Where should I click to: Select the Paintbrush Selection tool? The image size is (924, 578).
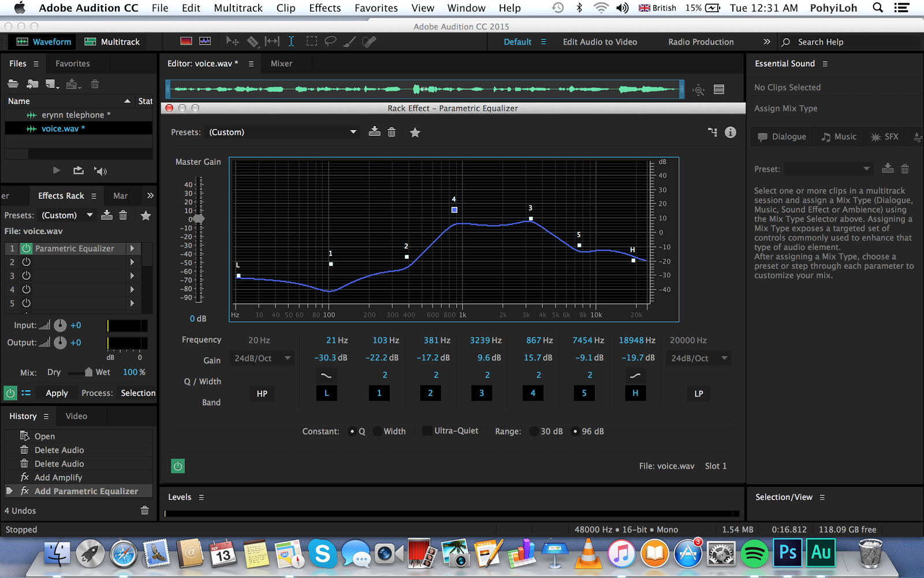(349, 41)
